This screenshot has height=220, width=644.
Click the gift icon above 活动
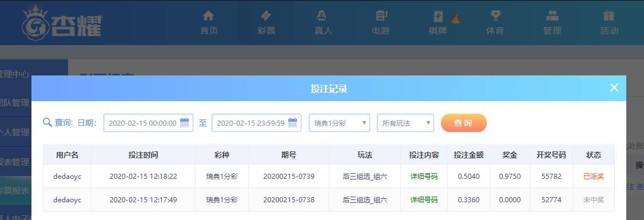click(609, 15)
